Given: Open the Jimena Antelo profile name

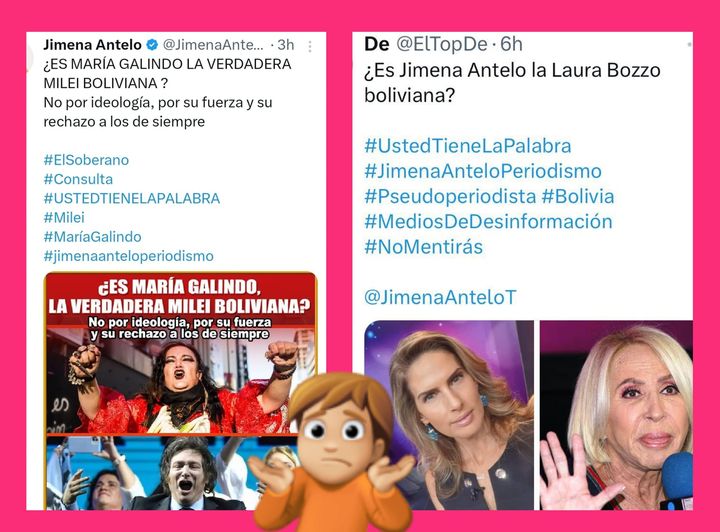Looking at the screenshot, I should click(x=92, y=45).
